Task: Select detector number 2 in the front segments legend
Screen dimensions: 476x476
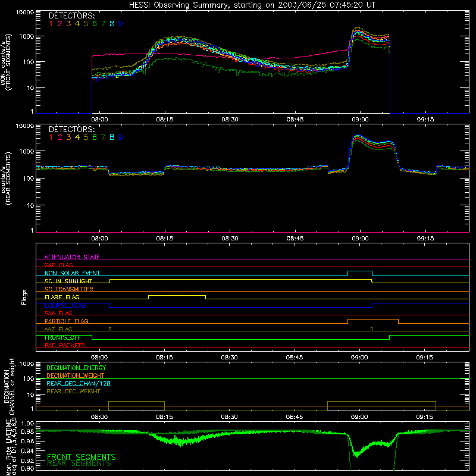Action: [60, 24]
